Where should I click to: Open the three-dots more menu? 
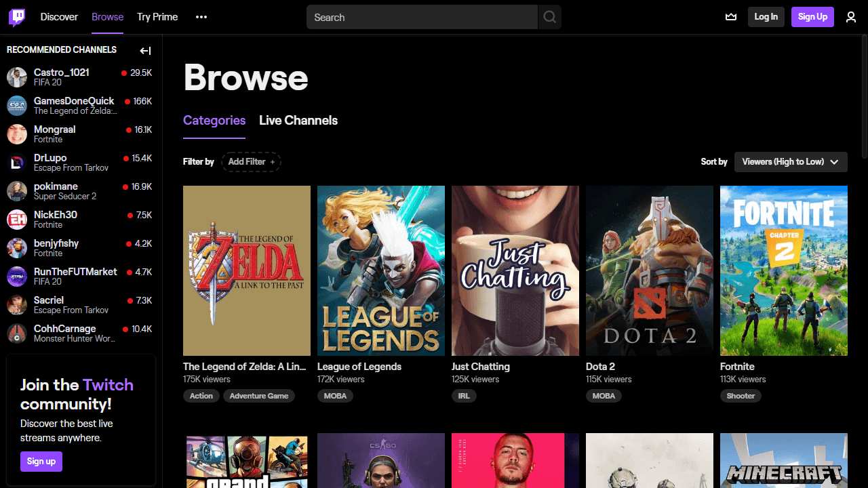[x=201, y=17]
